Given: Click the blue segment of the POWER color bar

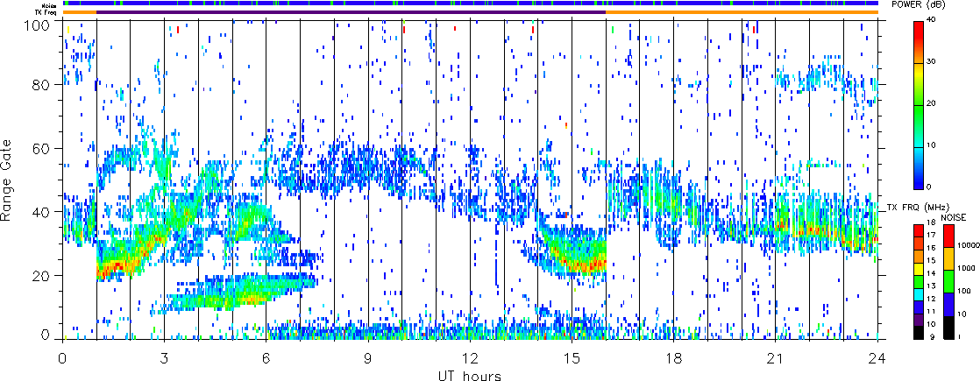Looking at the screenshot, I should [920, 179].
